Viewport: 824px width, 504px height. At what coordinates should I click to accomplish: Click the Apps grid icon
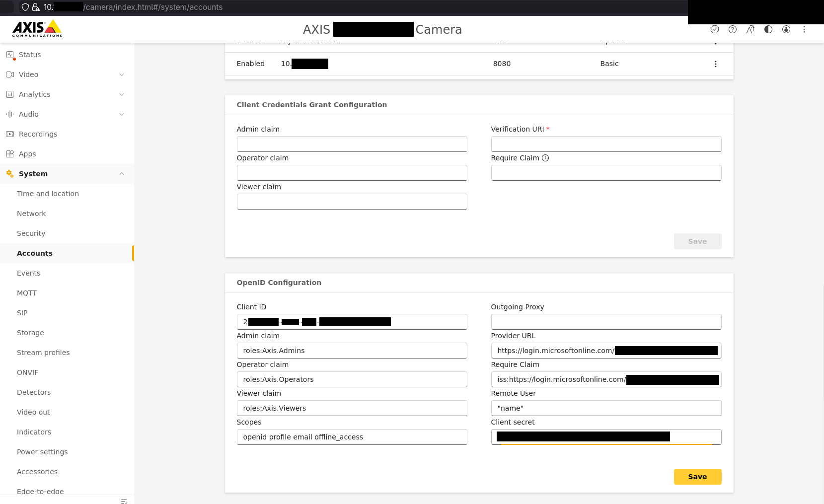[10, 154]
